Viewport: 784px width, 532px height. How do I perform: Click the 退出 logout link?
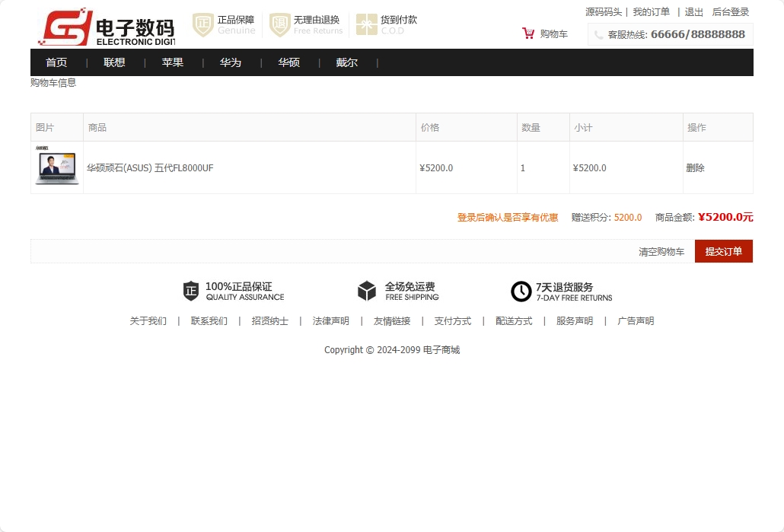(x=693, y=12)
